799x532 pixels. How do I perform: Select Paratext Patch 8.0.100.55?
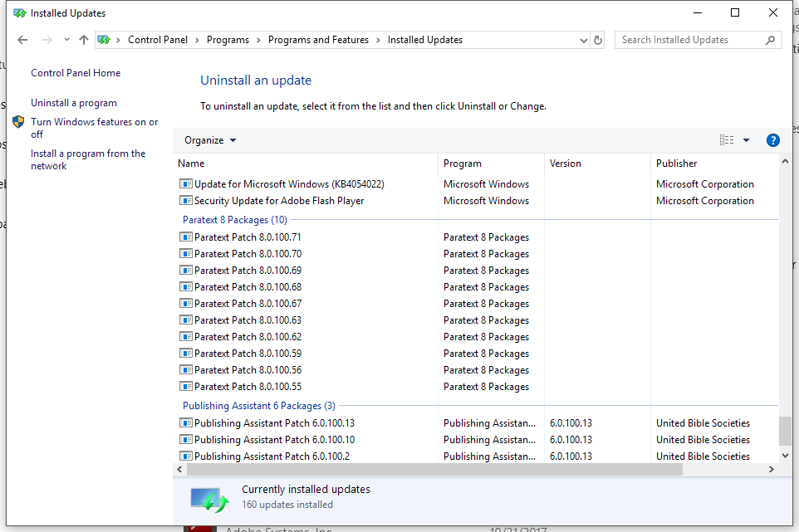coord(248,387)
